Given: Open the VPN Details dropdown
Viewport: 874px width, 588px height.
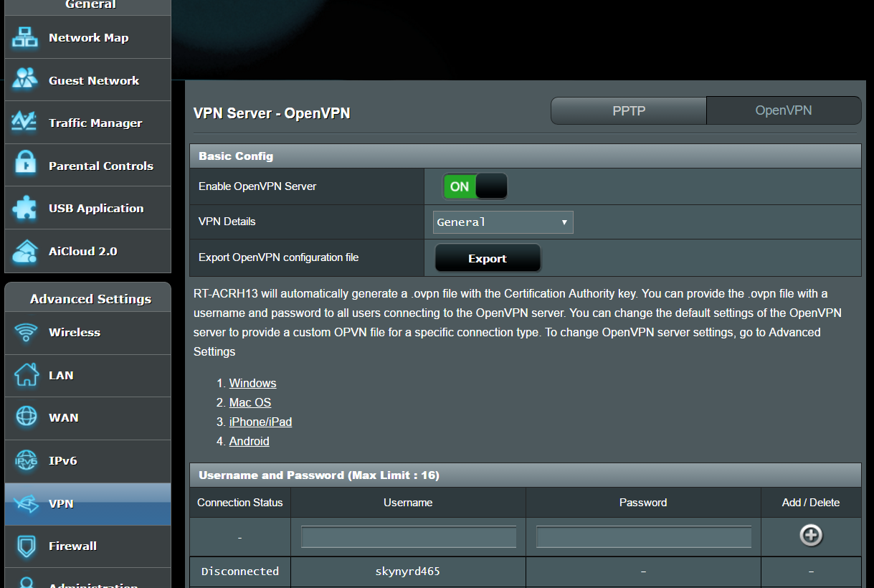Looking at the screenshot, I should click(x=503, y=222).
